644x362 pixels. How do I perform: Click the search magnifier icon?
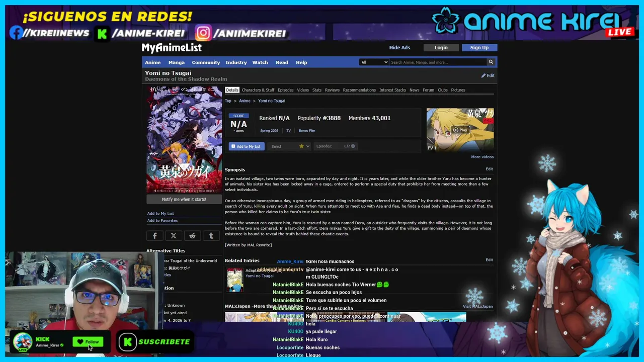pyautogui.click(x=491, y=62)
